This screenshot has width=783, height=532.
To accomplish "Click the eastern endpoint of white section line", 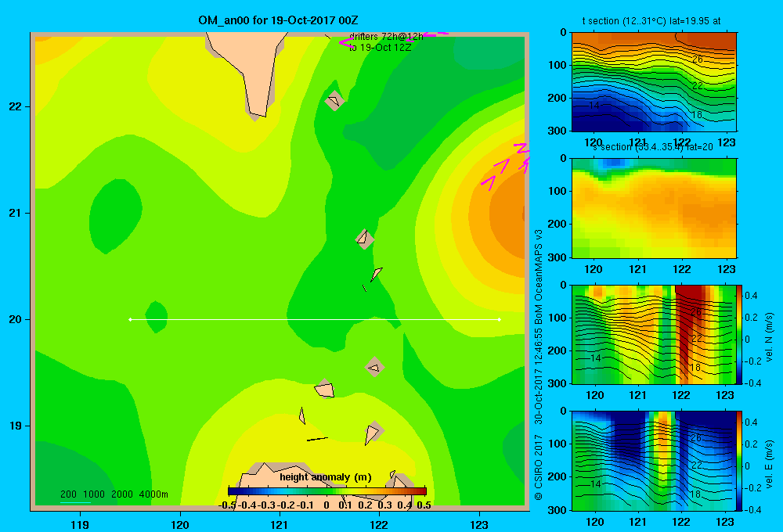I will [x=500, y=319].
